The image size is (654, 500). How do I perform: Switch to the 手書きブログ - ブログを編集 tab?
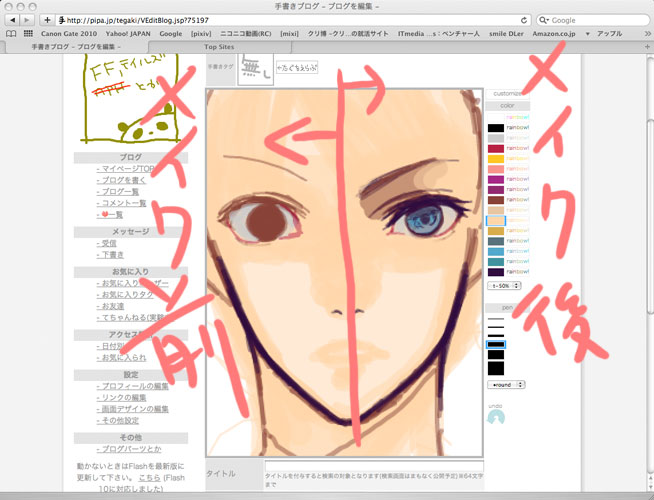coord(76,47)
